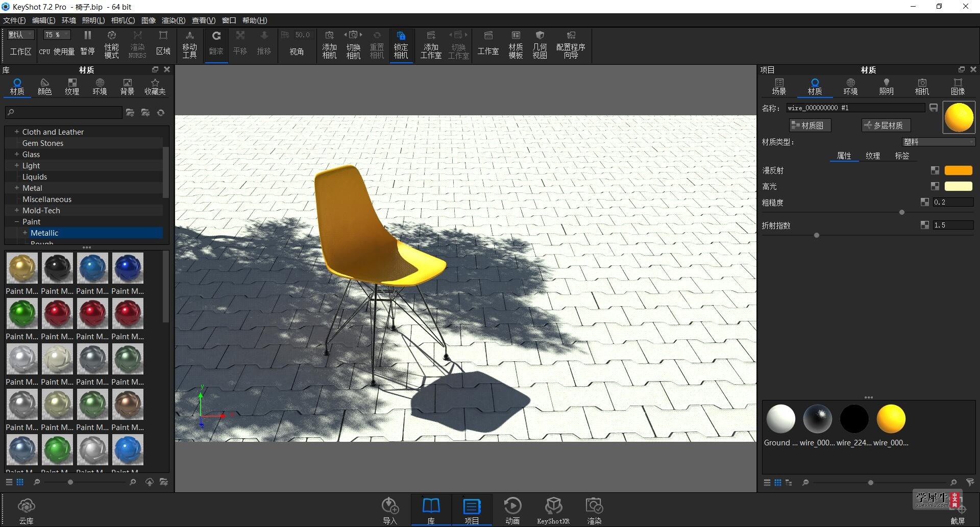
Task: Click the refraction index slider handle
Action: 817,235
